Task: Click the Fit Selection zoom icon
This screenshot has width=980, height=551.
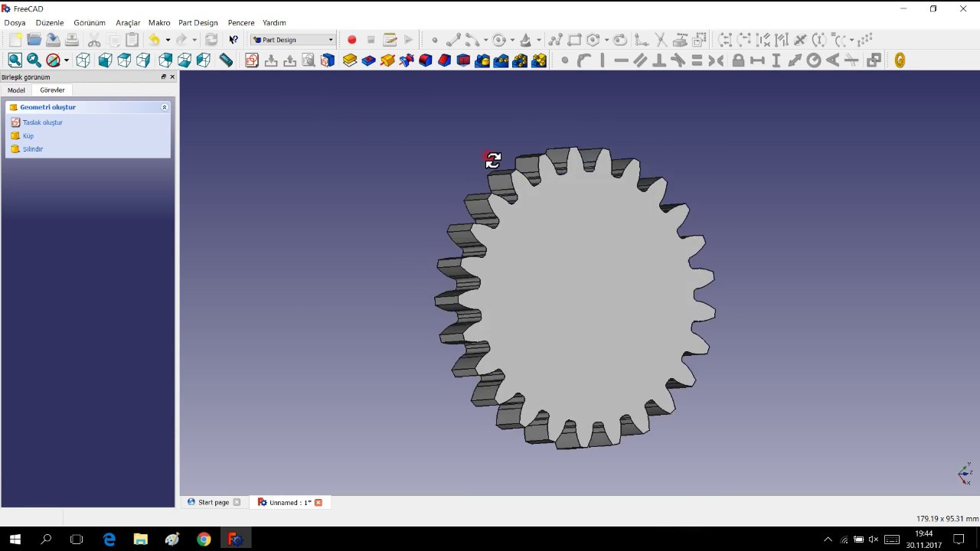Action: (34, 60)
